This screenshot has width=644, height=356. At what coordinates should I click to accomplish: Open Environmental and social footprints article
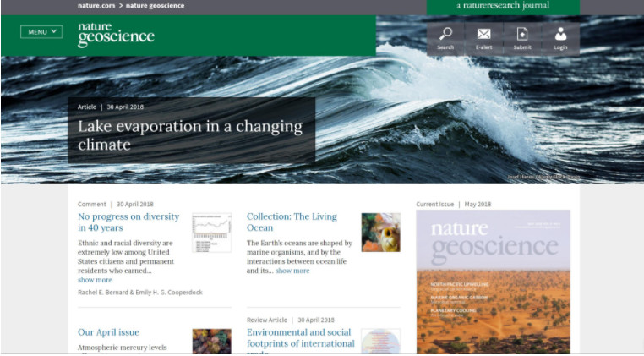click(x=301, y=341)
